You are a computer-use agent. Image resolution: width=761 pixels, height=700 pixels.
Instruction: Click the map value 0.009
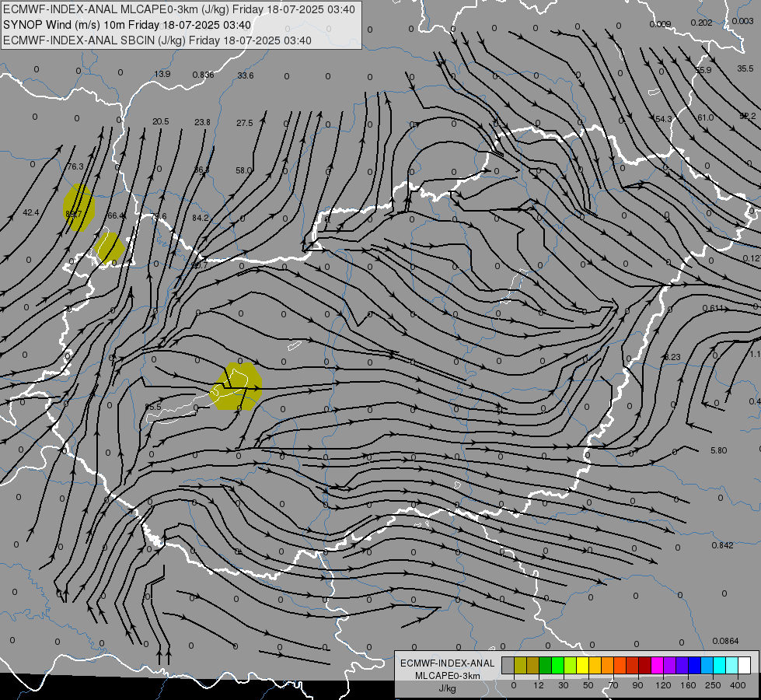pyautogui.click(x=660, y=24)
